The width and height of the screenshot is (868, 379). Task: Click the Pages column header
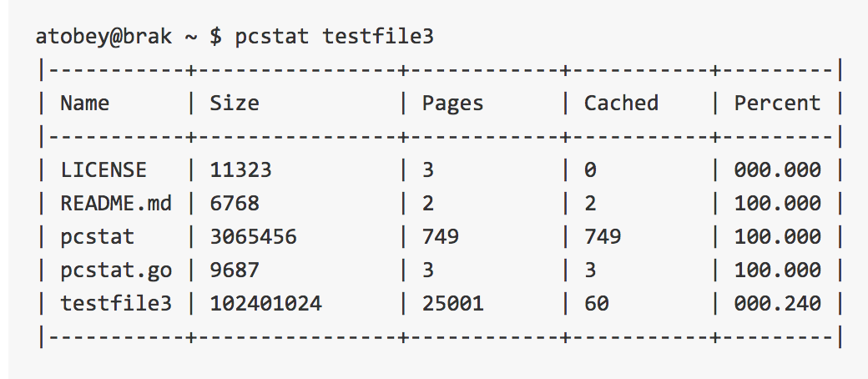[453, 104]
